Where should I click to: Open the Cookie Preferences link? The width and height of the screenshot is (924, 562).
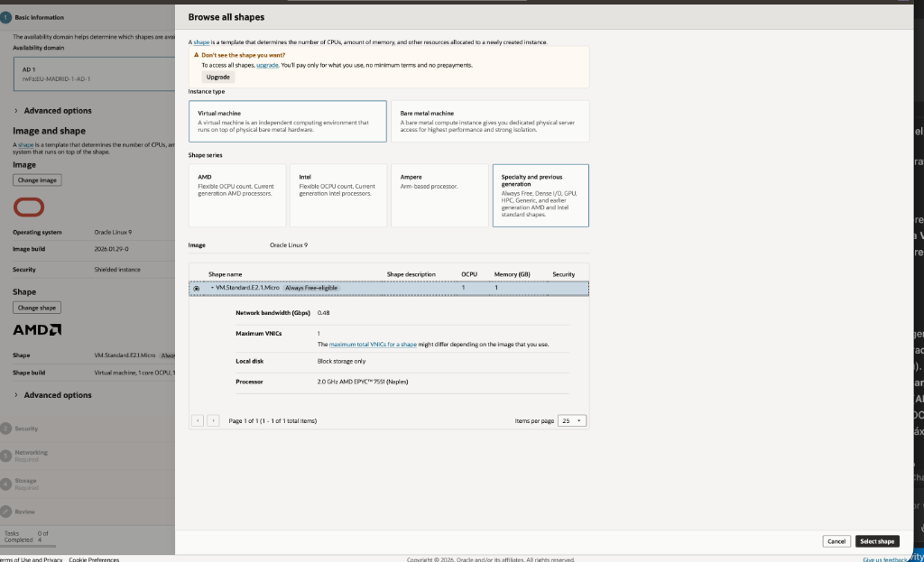[x=94, y=559]
